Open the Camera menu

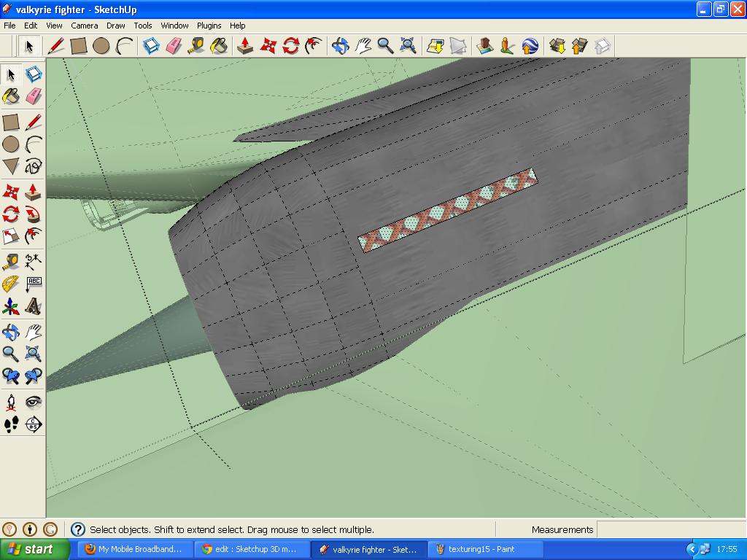coord(85,26)
